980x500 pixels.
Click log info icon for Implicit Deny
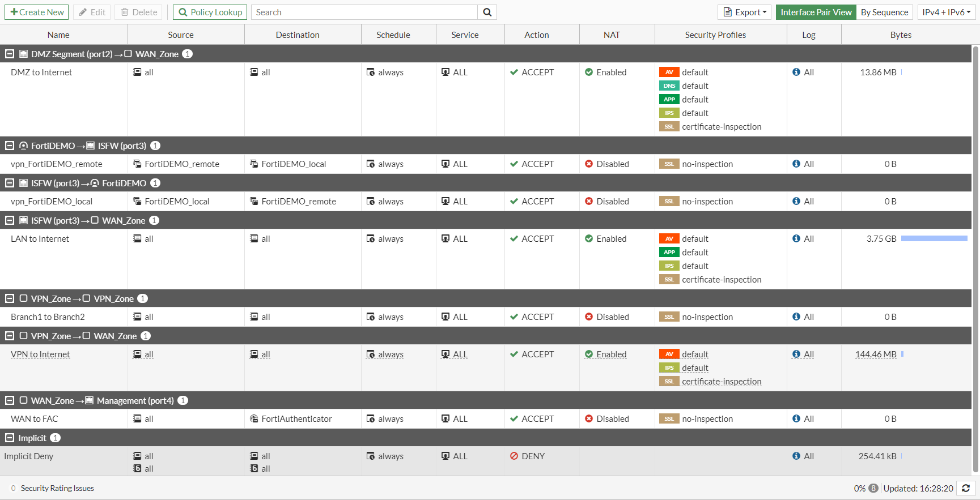[x=796, y=456]
